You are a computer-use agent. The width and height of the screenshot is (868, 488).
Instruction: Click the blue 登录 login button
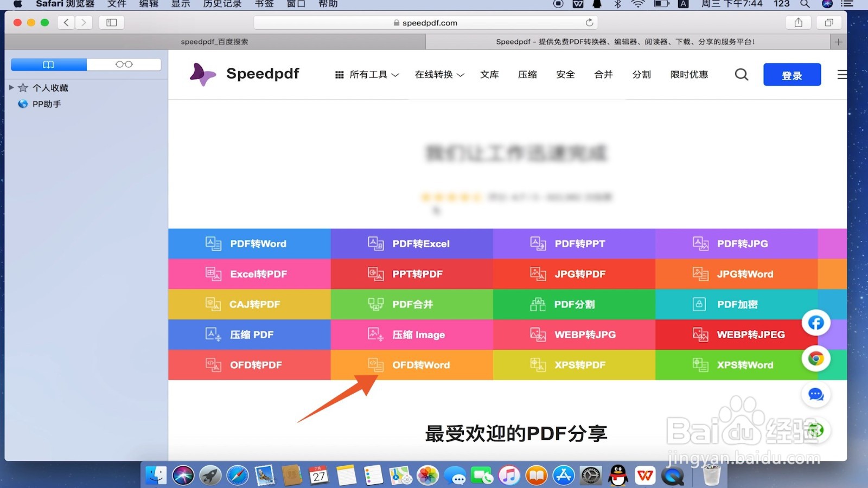click(x=792, y=75)
